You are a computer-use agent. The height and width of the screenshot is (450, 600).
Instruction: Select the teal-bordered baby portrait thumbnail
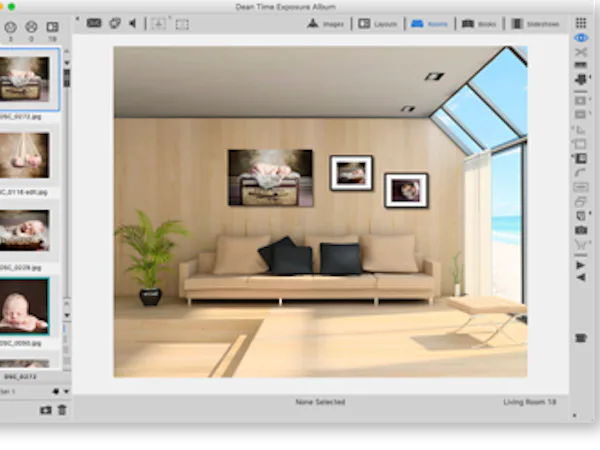point(24,306)
